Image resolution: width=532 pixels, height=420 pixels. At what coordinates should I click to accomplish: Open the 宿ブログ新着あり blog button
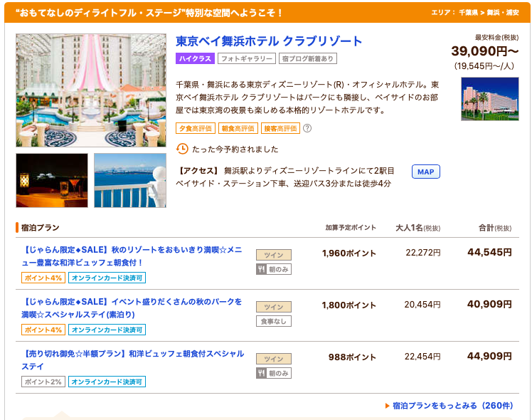[x=307, y=58]
